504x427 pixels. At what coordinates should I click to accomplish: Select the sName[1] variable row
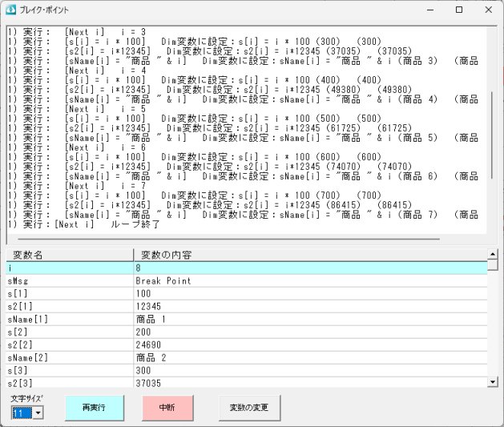(x=247, y=320)
